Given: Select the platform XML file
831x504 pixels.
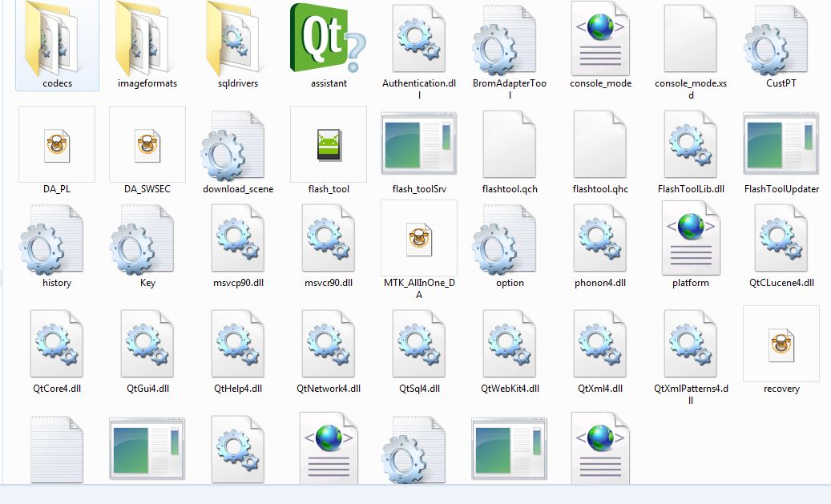Looking at the screenshot, I should pyautogui.click(x=691, y=244).
